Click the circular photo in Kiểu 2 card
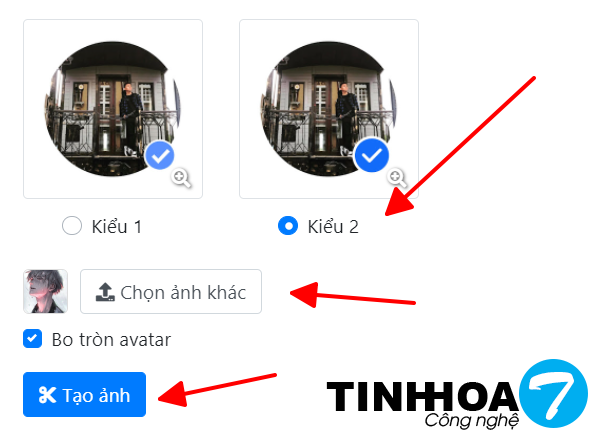The width and height of the screenshot is (590, 438). 328,109
